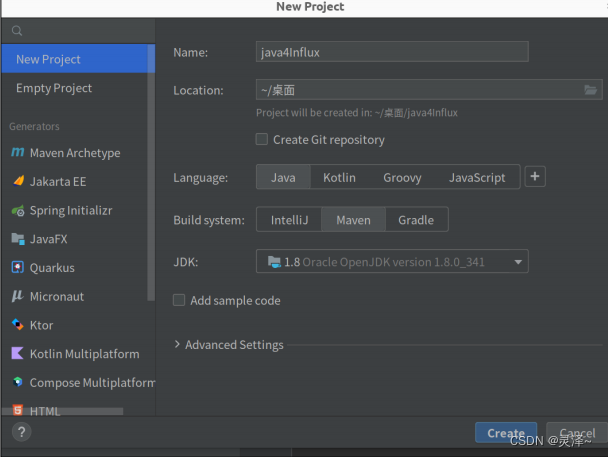This screenshot has width=608, height=457.
Task: Click the Name field with java4Influx
Action: point(392,52)
